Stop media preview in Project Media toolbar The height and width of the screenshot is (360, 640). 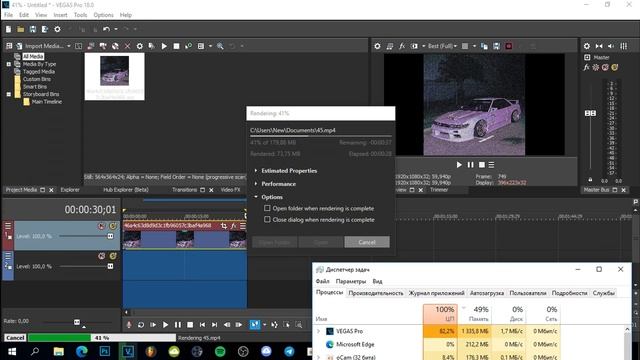coord(176,46)
